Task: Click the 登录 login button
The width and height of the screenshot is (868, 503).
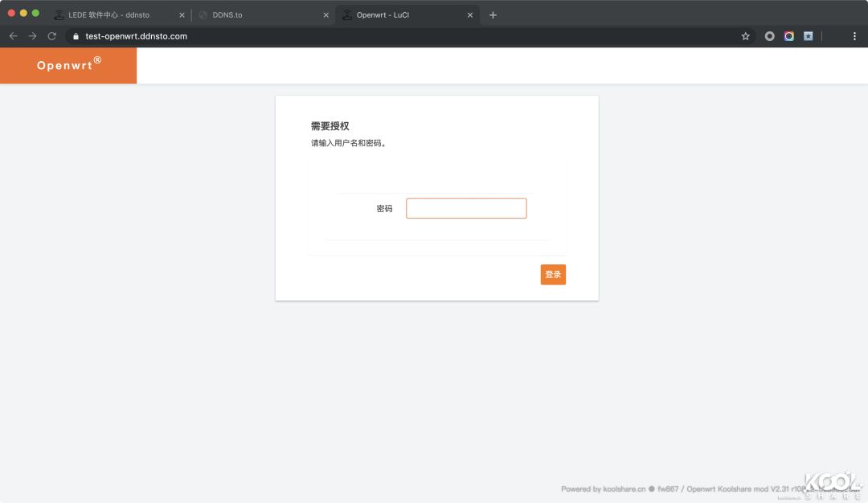Action: click(x=552, y=274)
